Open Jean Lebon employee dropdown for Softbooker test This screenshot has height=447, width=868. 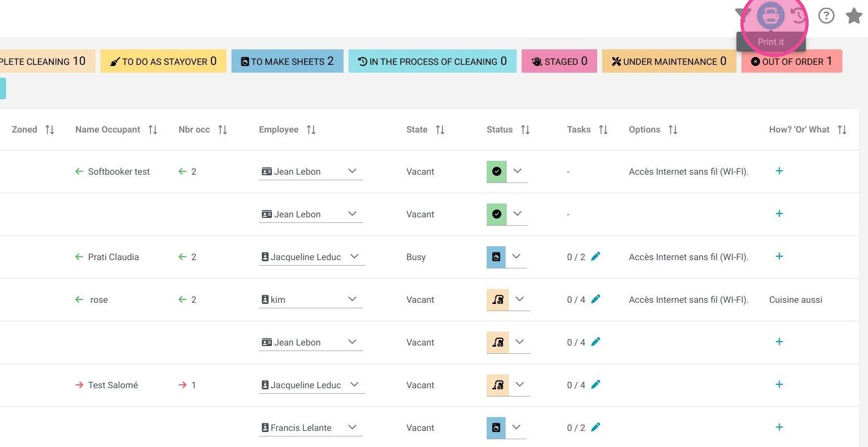(311, 171)
